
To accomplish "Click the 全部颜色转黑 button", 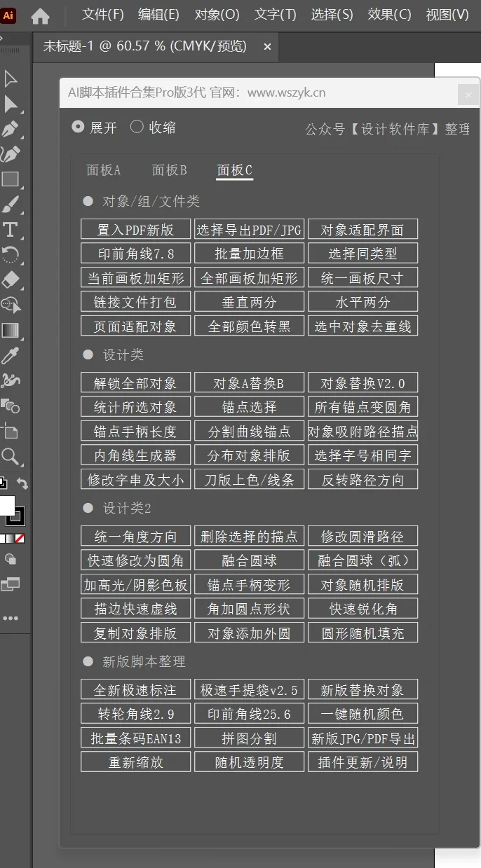I will [x=249, y=326].
